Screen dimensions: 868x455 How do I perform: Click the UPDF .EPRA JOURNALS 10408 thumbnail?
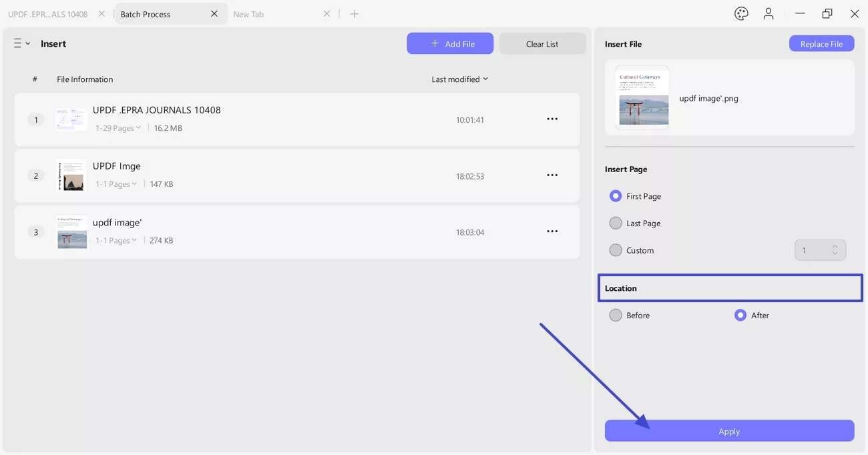tap(71, 119)
